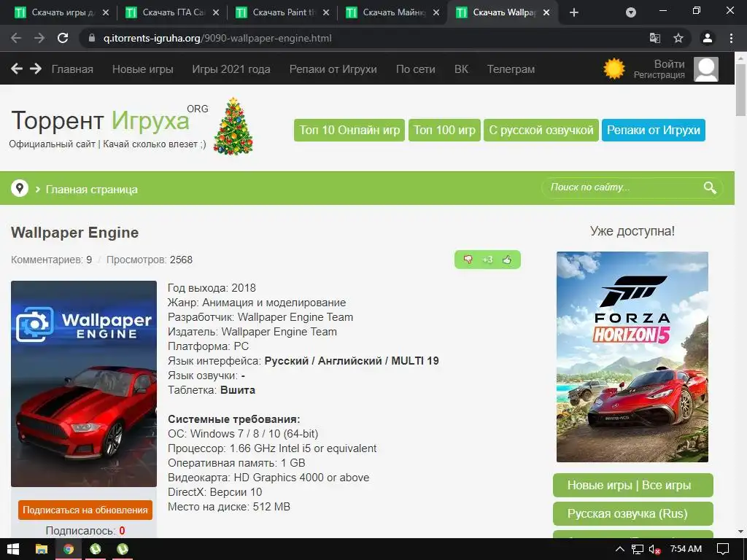Switch to the 'Скачать Paint' tab
This screenshot has width=747, height=560.
pyautogui.click(x=282, y=12)
